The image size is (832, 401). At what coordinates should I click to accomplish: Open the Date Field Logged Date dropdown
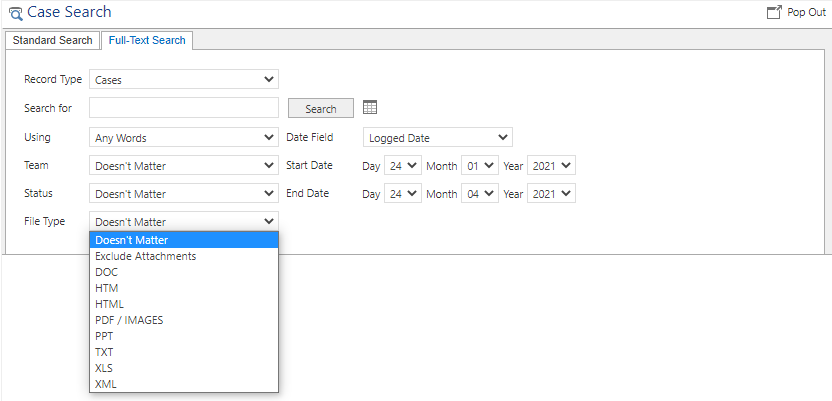pyautogui.click(x=438, y=137)
